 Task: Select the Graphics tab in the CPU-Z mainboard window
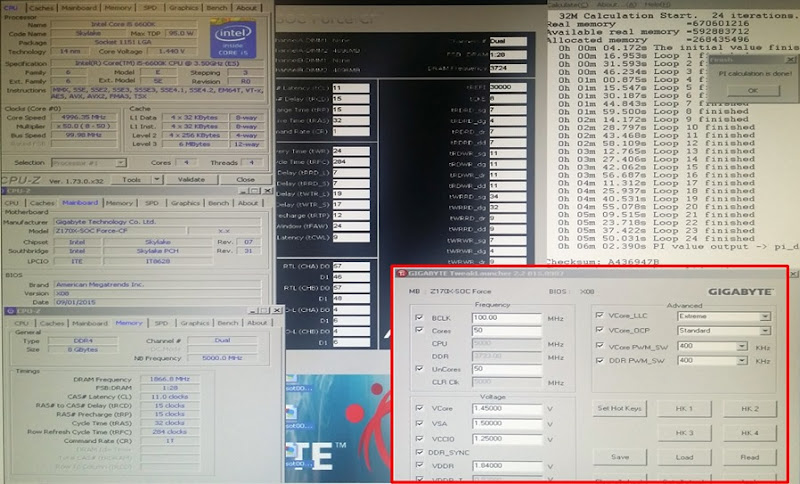coord(185,203)
